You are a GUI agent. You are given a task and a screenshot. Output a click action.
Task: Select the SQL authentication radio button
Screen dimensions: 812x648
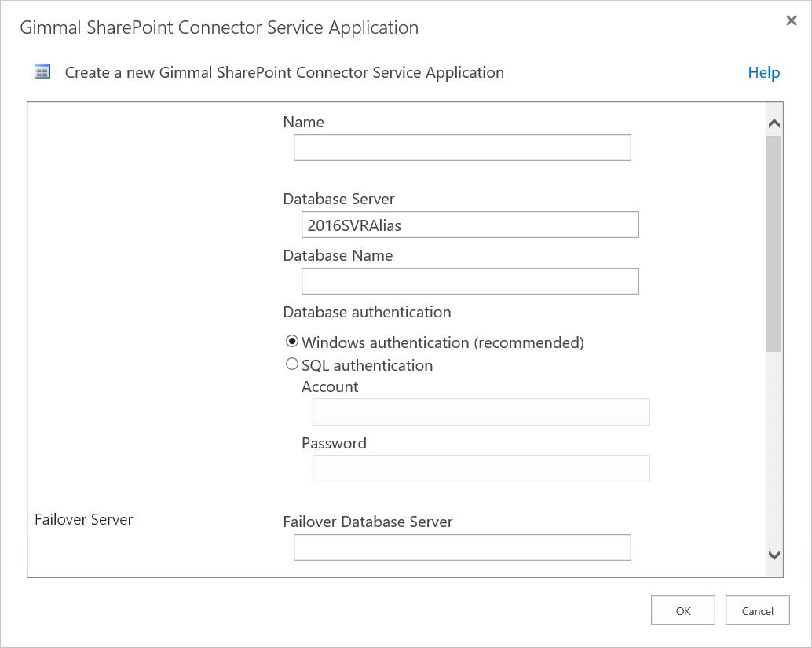(x=292, y=364)
